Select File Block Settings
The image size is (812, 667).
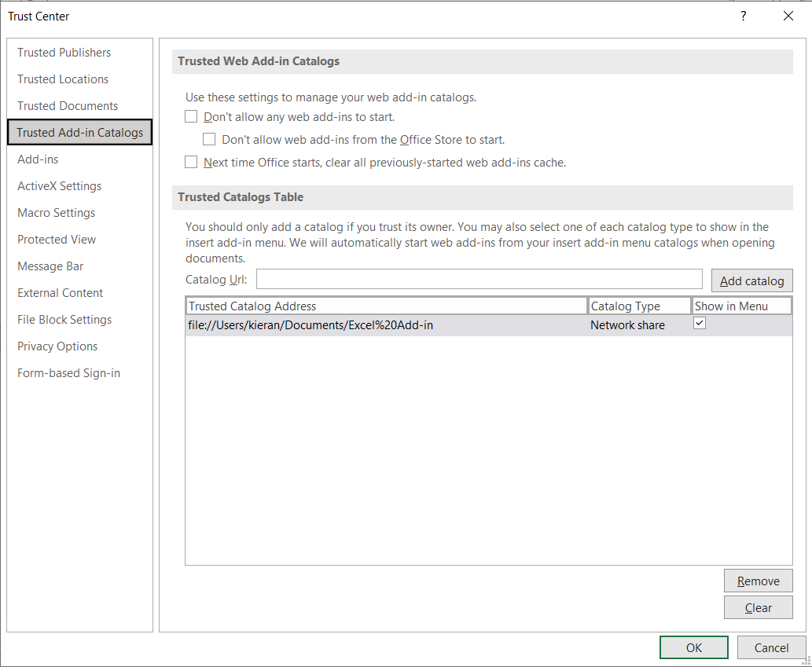click(x=64, y=320)
